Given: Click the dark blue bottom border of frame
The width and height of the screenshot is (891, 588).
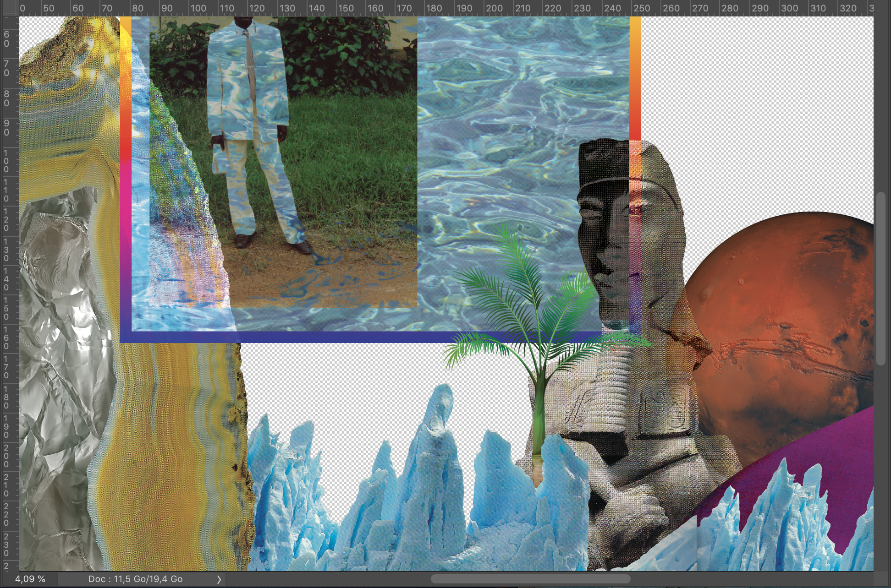Looking at the screenshot, I should point(321,337).
